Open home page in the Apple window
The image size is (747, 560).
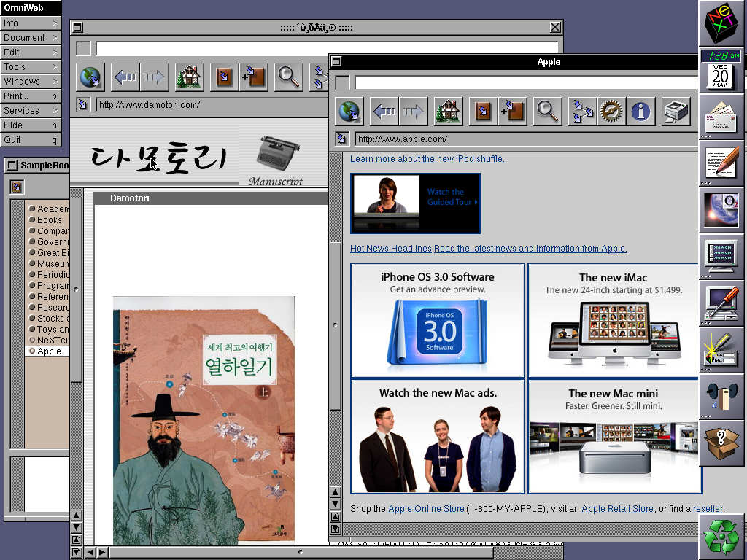click(449, 112)
